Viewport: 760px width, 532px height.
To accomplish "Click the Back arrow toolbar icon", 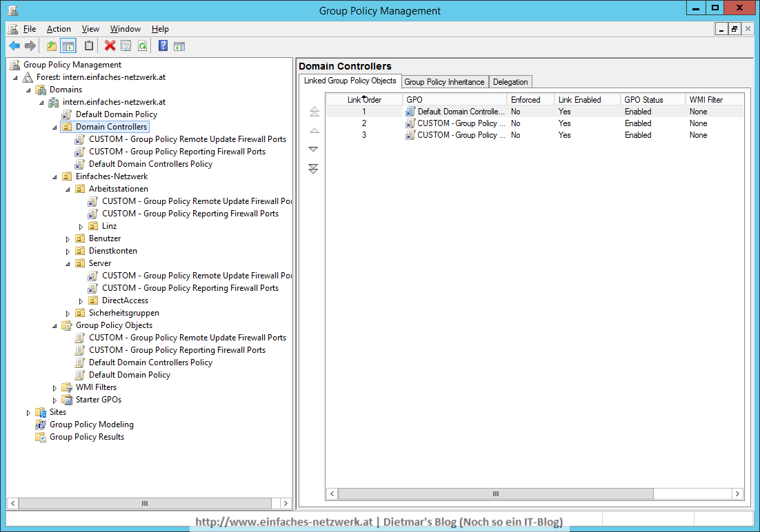I will (14, 46).
